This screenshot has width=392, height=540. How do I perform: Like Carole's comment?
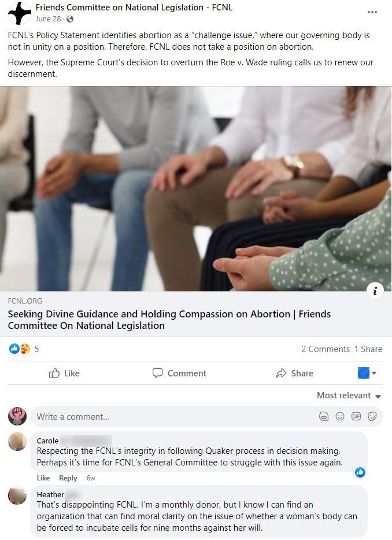tap(43, 478)
